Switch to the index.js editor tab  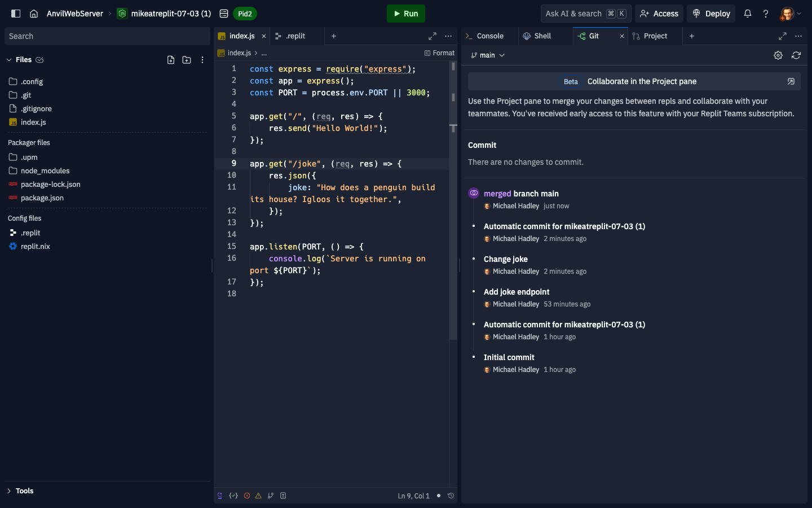(x=241, y=36)
